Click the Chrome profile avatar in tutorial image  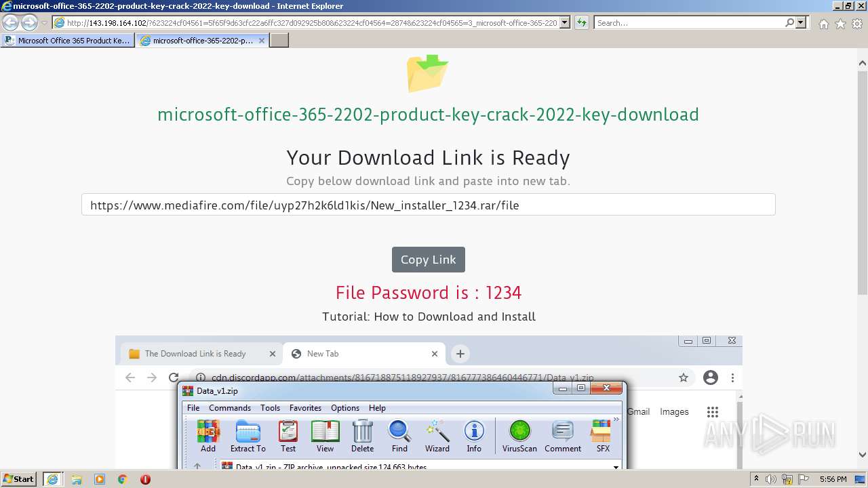coord(711,378)
